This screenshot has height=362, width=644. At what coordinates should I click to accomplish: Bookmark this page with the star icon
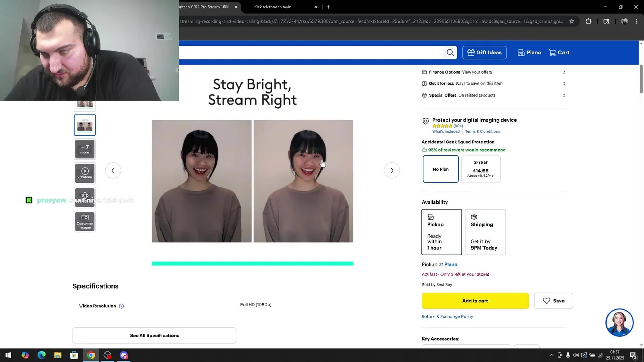572,21
